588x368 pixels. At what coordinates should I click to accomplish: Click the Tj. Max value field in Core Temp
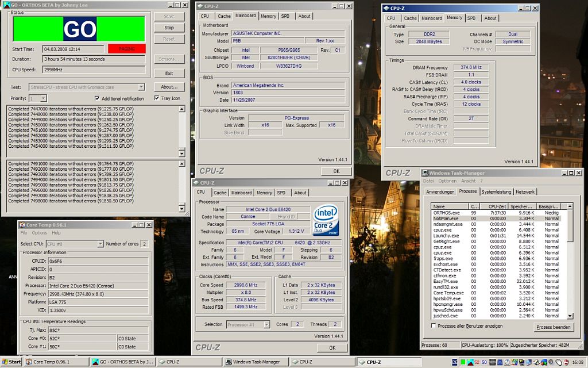[99, 330]
